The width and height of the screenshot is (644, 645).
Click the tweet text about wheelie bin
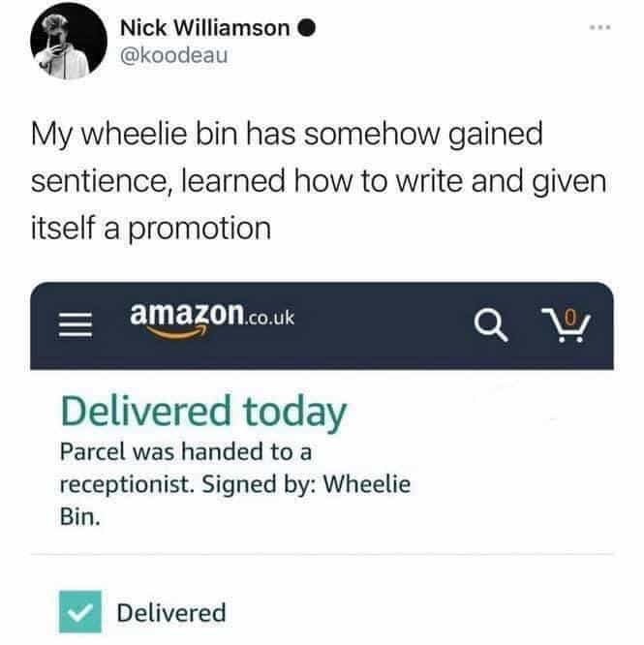tap(319, 181)
